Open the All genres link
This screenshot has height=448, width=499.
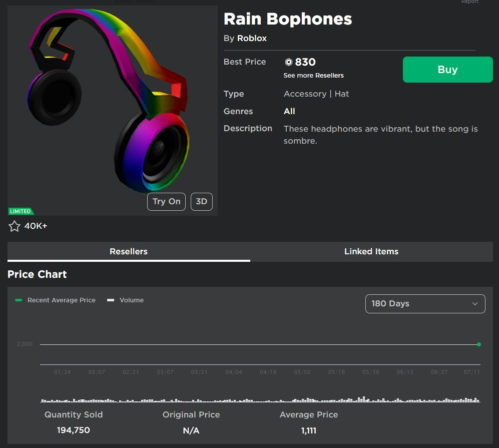point(289,111)
